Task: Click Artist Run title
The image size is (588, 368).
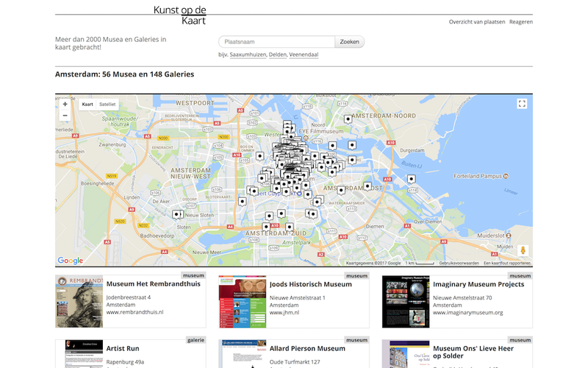Action: pyautogui.click(x=123, y=348)
